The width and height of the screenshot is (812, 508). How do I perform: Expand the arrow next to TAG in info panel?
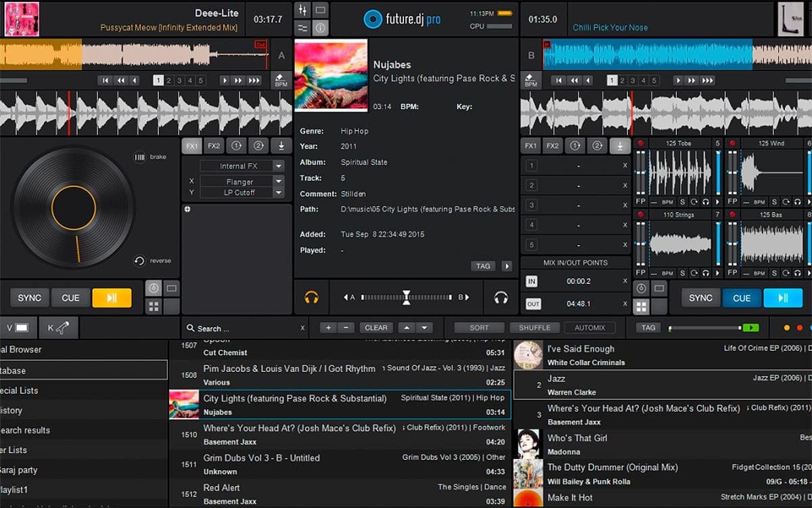506,266
